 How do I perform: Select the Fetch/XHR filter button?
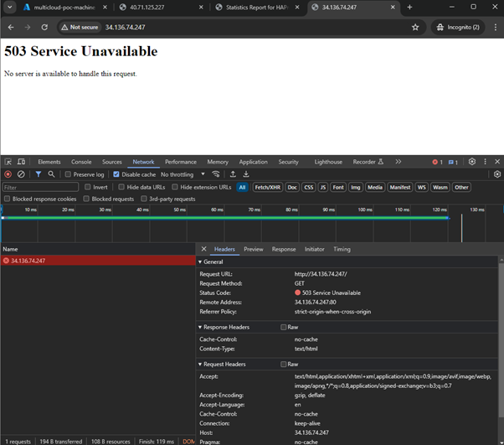pos(267,187)
